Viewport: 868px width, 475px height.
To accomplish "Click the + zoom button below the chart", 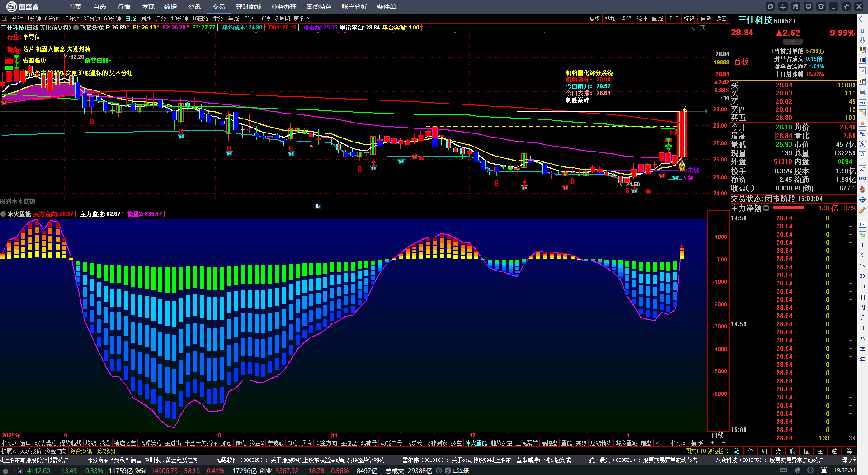I will [712, 443].
